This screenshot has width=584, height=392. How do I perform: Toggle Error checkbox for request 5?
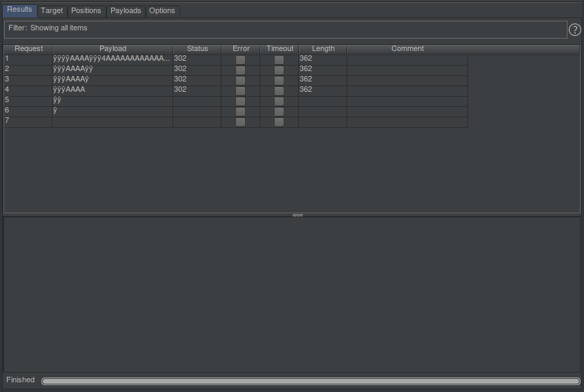point(240,101)
